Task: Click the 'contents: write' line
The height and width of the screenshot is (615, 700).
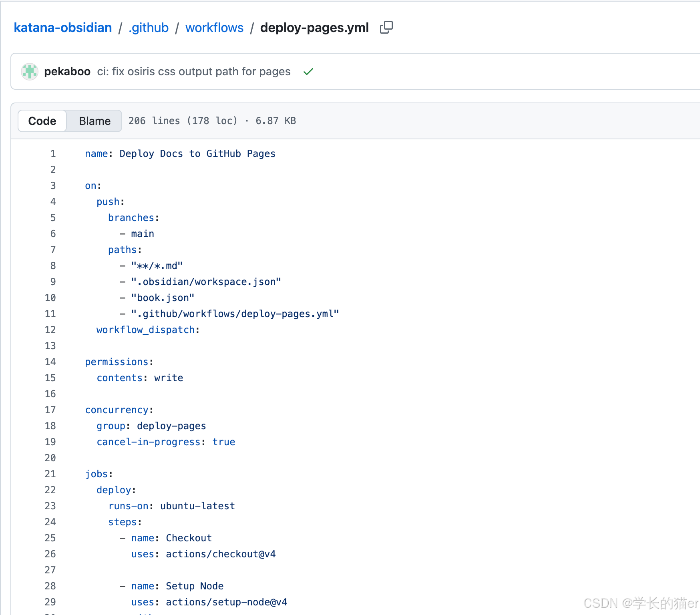Action: [140, 378]
